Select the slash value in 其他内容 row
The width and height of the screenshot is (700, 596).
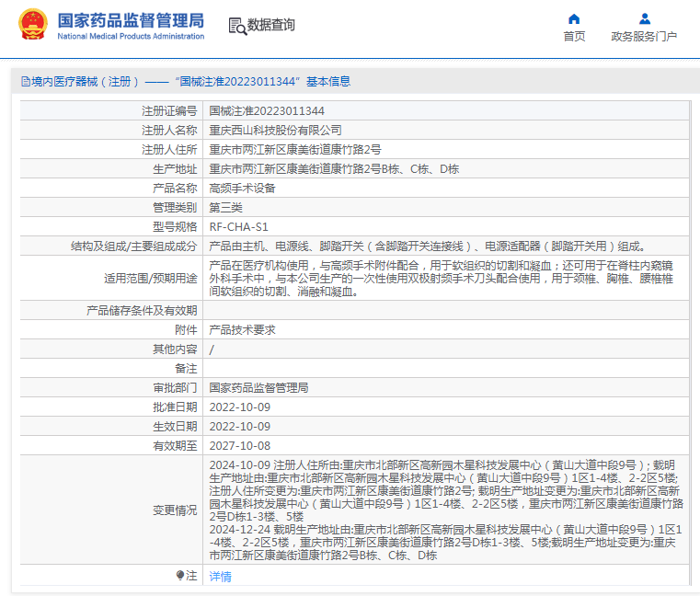click(212, 350)
